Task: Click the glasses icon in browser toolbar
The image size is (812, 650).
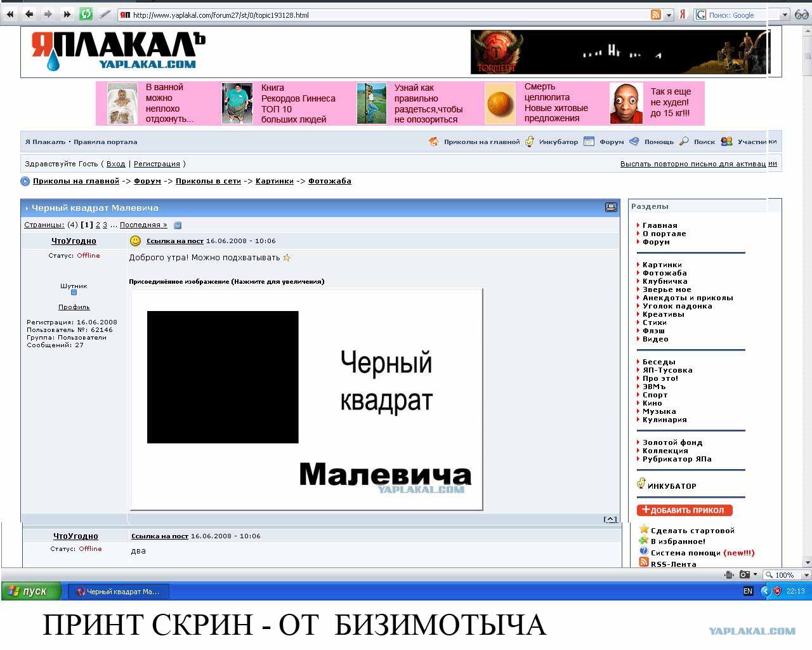Action: [x=802, y=15]
